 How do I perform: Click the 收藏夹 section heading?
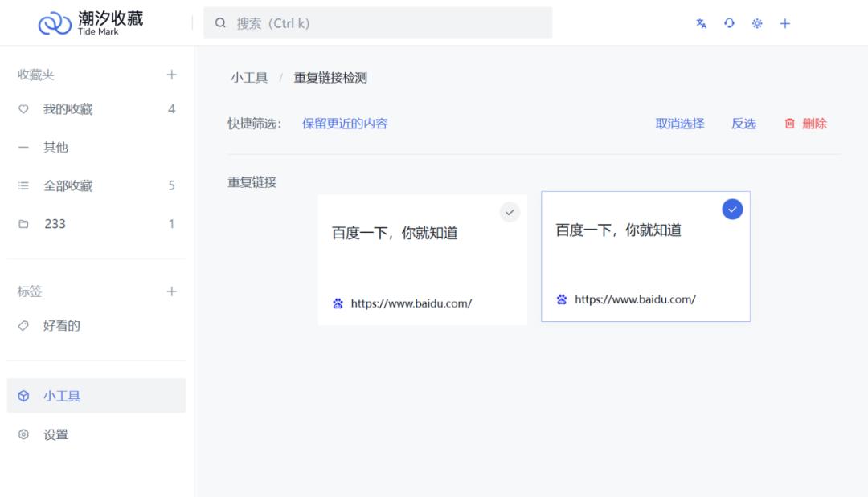[x=35, y=75]
